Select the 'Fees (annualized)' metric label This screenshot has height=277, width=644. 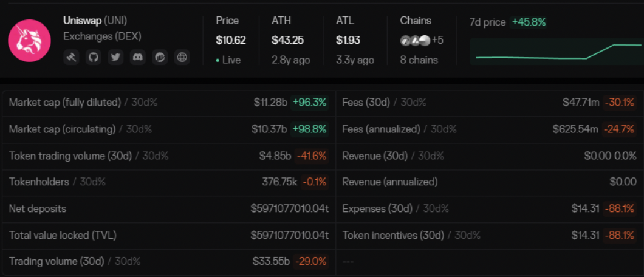click(381, 129)
